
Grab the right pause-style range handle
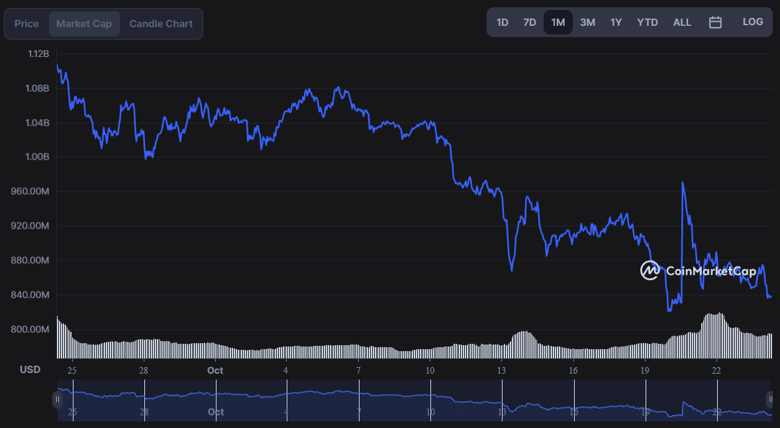[771, 399]
